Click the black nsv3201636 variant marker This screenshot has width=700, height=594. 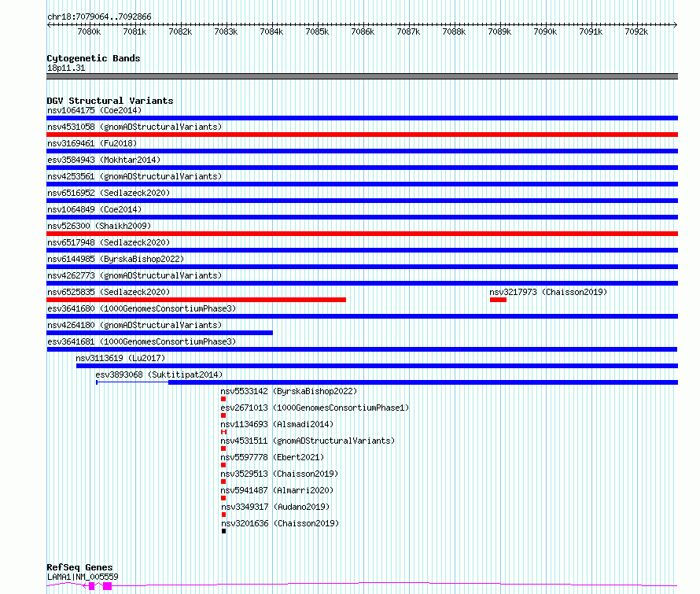click(223, 531)
